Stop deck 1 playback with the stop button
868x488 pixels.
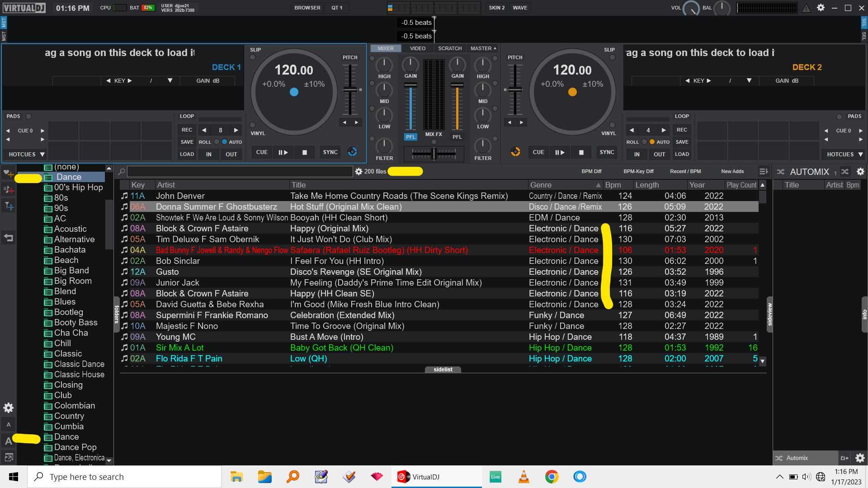click(x=305, y=153)
